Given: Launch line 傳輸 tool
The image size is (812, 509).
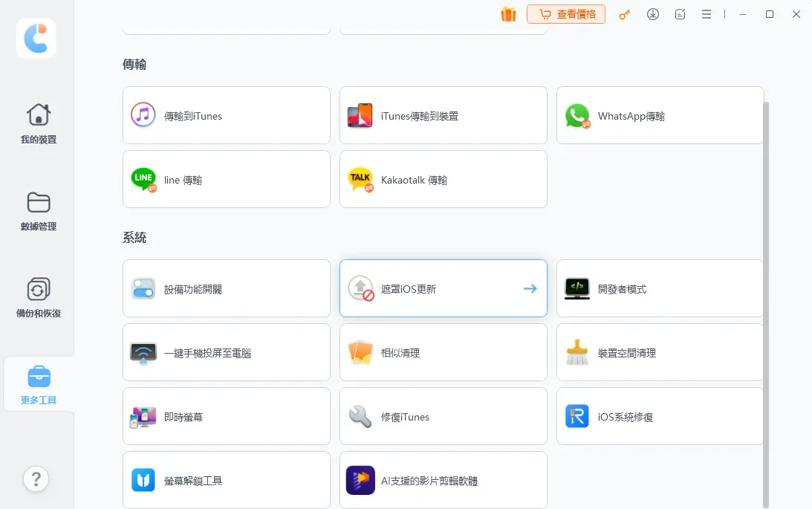Looking at the screenshot, I should click(x=226, y=179).
